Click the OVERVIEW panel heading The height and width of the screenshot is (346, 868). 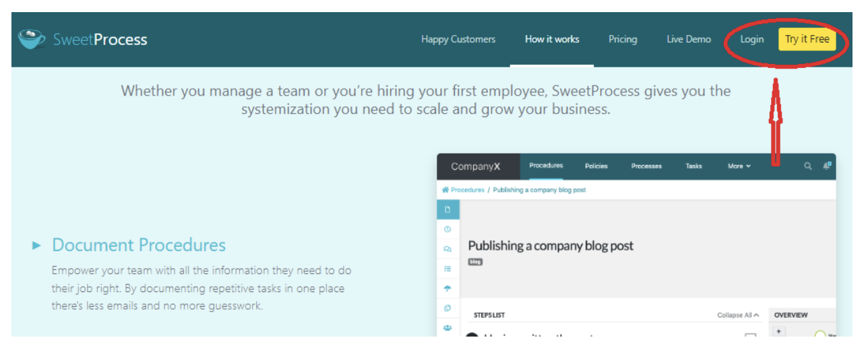[790, 315]
